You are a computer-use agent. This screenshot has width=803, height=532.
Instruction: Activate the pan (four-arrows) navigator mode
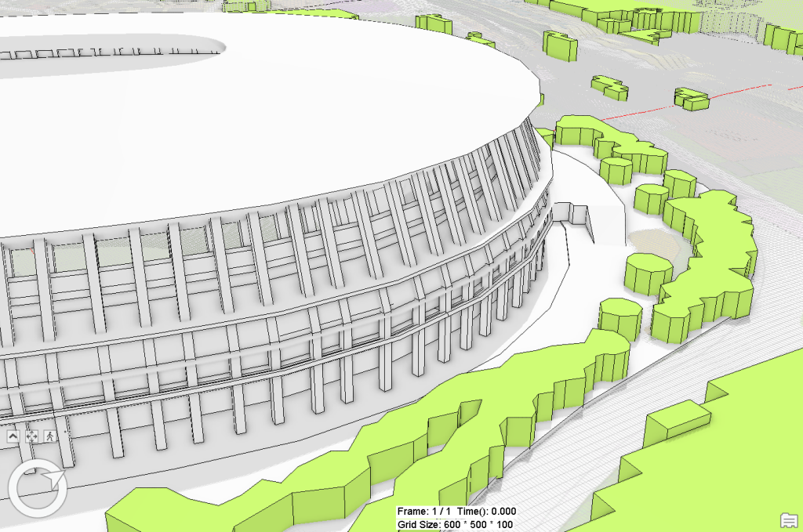point(31,436)
